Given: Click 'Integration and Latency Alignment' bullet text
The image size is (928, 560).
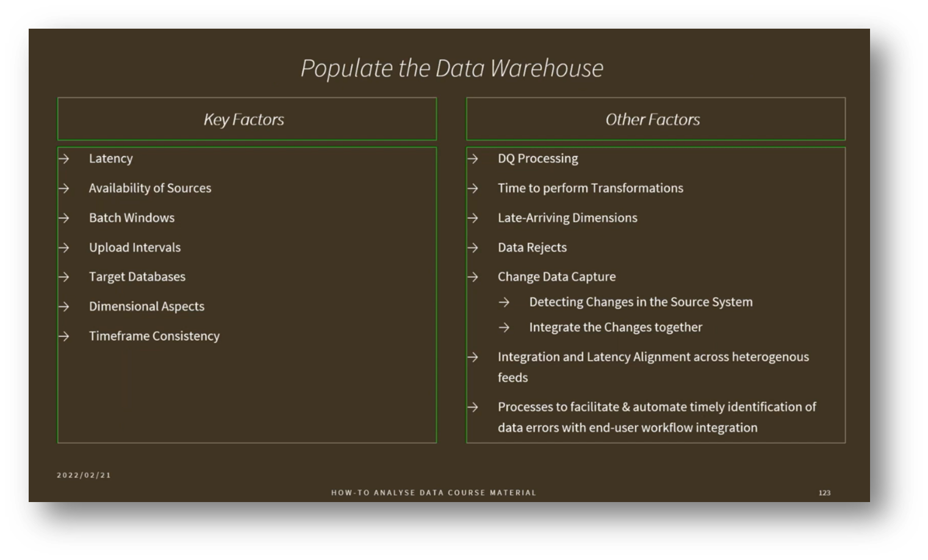Looking at the screenshot, I should click(653, 367).
